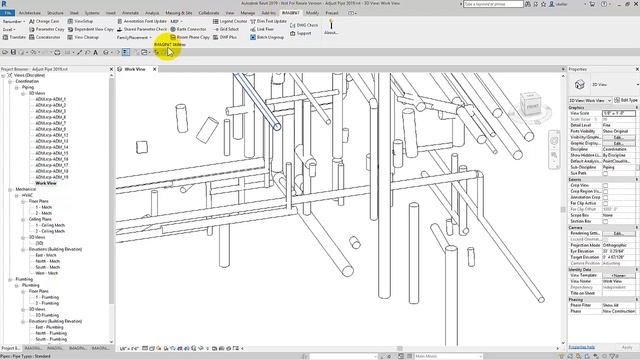Collapse the Coordination tree node
This screenshot has height=360, width=640.
pyautogui.click(x=10, y=82)
